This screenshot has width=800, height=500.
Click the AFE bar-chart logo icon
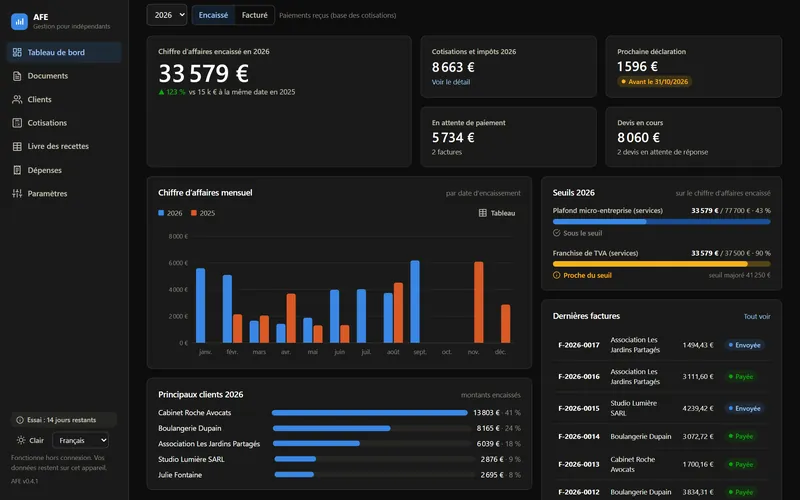pos(19,21)
